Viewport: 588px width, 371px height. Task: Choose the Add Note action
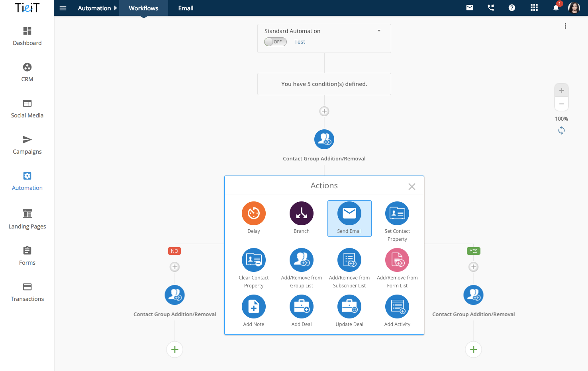coord(253,307)
